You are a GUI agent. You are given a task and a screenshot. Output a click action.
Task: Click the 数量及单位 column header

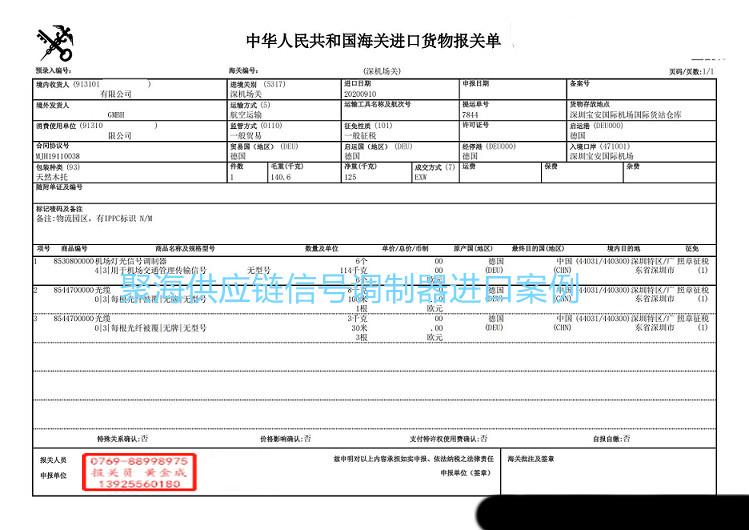click(x=322, y=249)
